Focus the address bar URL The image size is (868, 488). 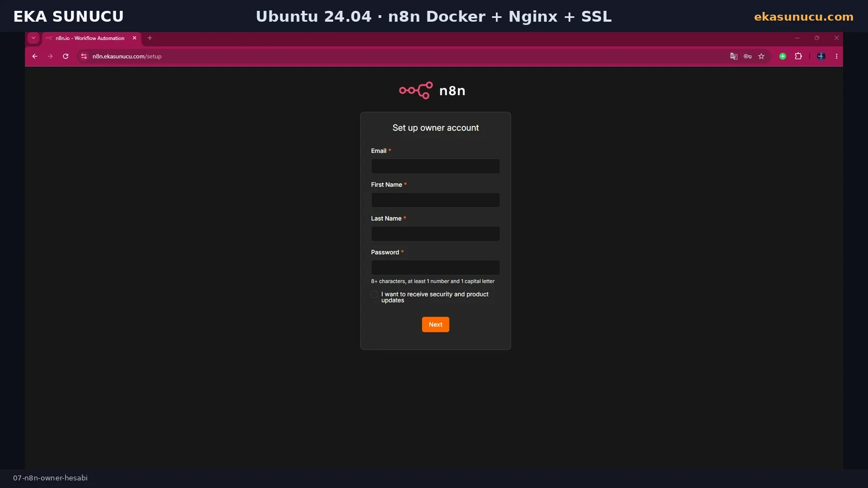[127, 56]
